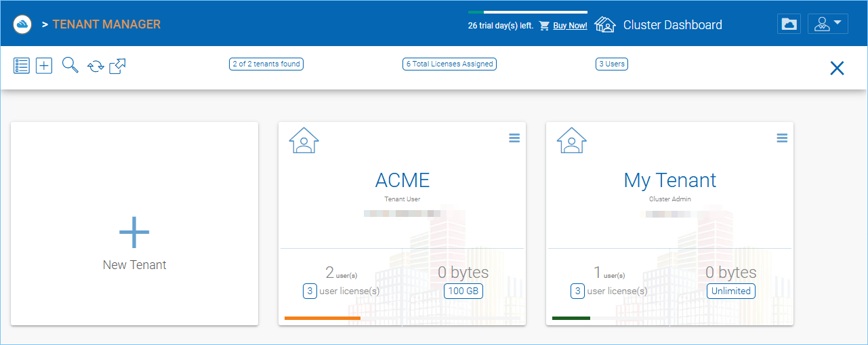Expand the user account dropdown menu

[828, 24]
